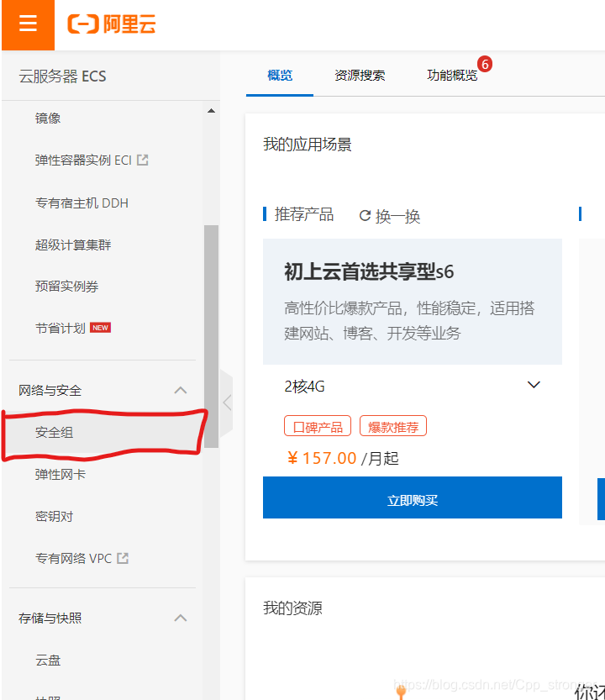
Task: Open 超级计算集群 in the sidebar
Action: (x=73, y=245)
